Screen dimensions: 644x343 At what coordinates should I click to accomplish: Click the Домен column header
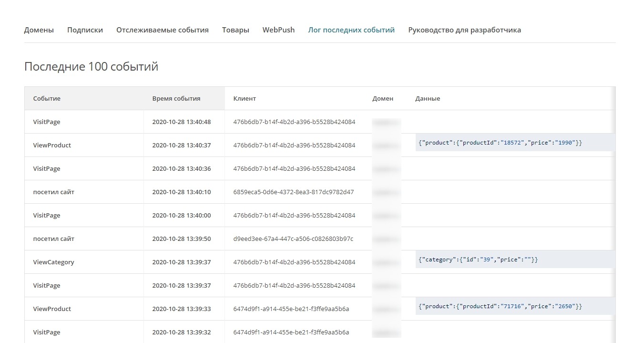pos(383,98)
